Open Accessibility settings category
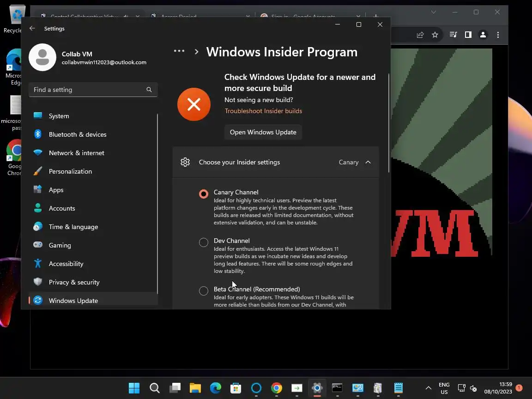Image resolution: width=532 pixels, height=399 pixels. point(93,264)
